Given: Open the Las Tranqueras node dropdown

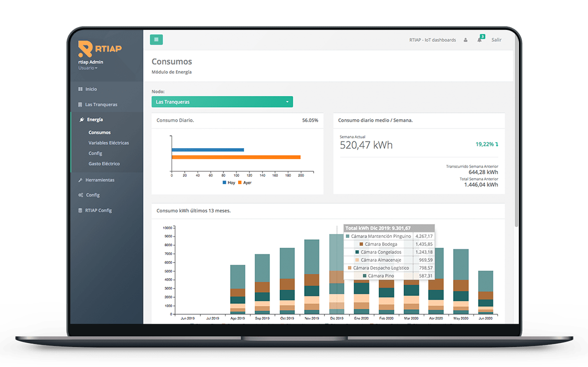Looking at the screenshot, I should pos(222,102).
